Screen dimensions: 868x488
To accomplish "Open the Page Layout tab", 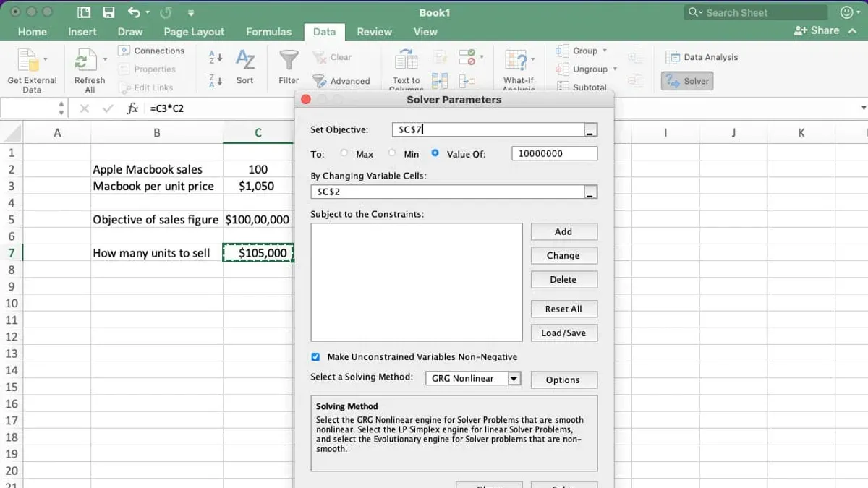I will pyautogui.click(x=194, y=32).
